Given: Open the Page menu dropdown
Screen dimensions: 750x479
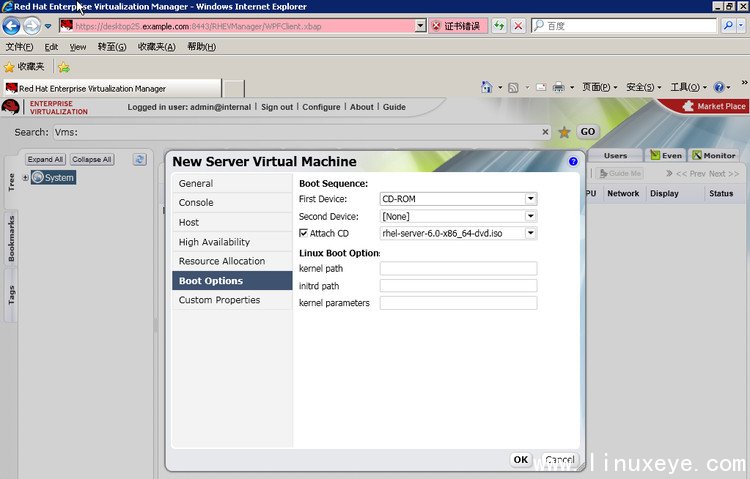Looking at the screenshot, I should [x=599, y=87].
